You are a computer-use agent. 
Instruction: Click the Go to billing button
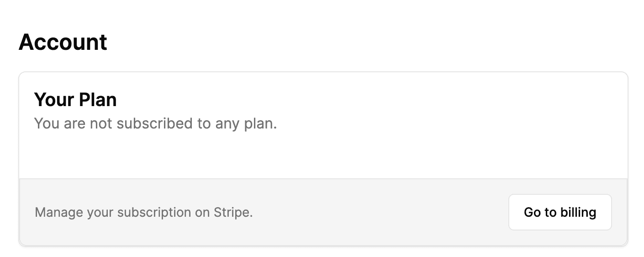click(560, 212)
